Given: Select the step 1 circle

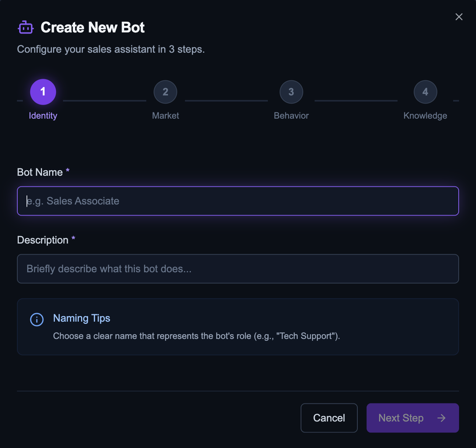Looking at the screenshot, I should tap(43, 92).
